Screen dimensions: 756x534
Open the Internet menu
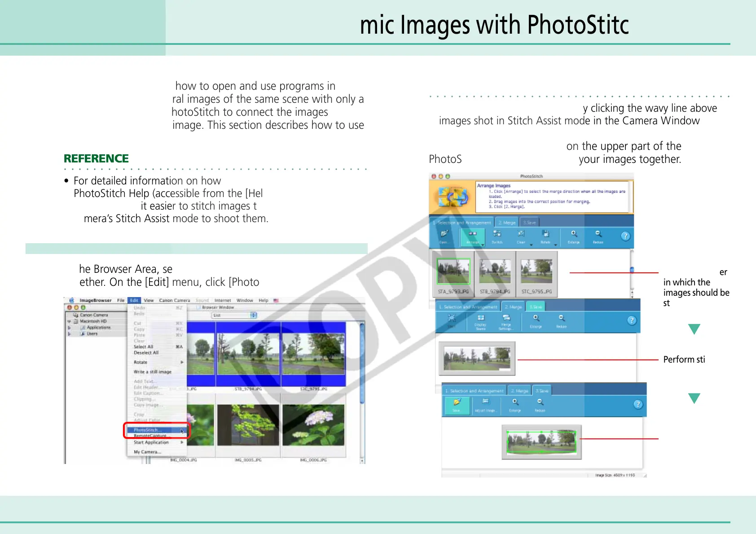[x=223, y=300]
